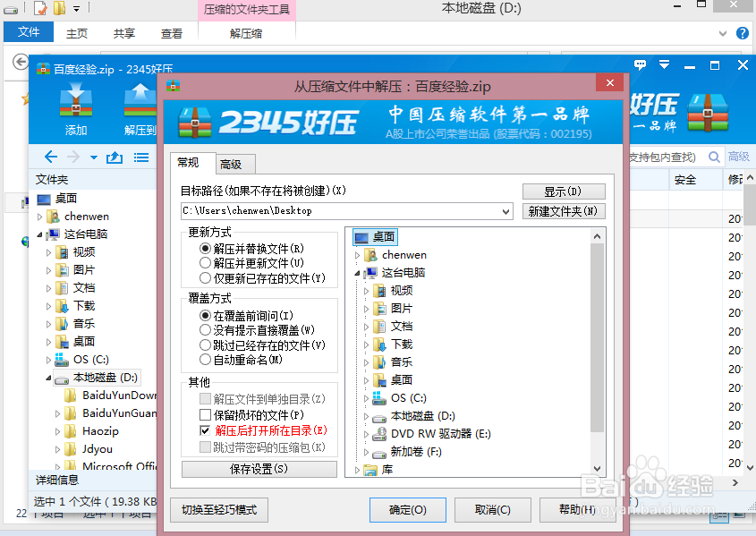Click the Haozip folder icon in the left sidebar
Screen dimensions: 756x536
[x=71, y=431]
